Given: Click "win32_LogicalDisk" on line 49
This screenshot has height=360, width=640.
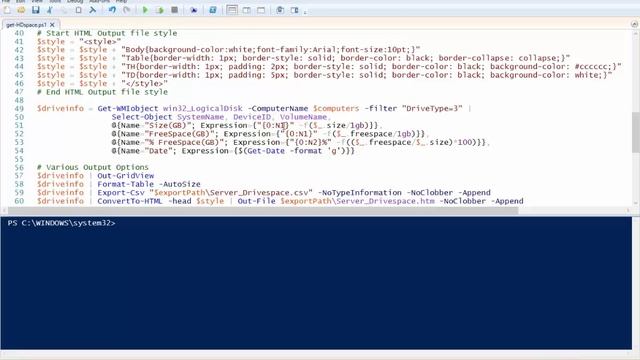Looking at the screenshot, I should click(x=203, y=109).
